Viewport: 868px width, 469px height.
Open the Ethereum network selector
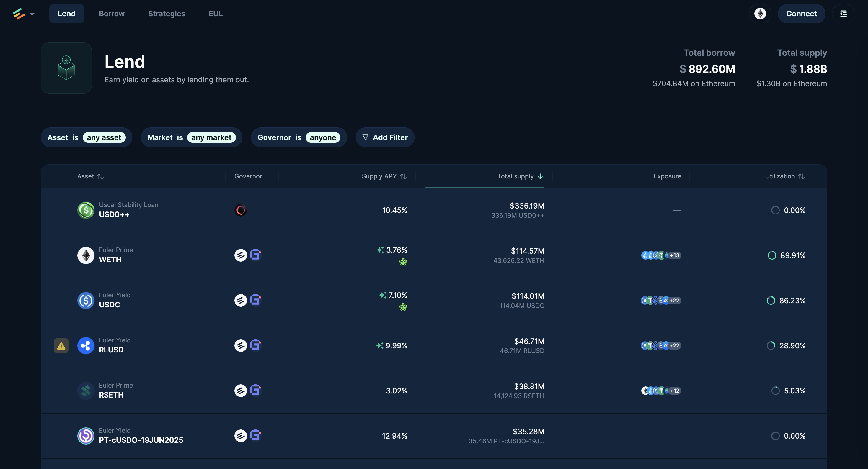760,14
